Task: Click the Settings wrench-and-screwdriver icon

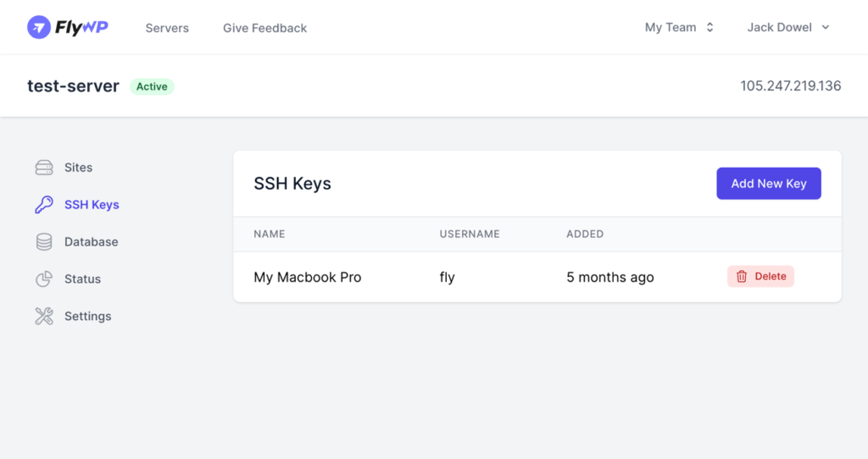Action: (44, 316)
